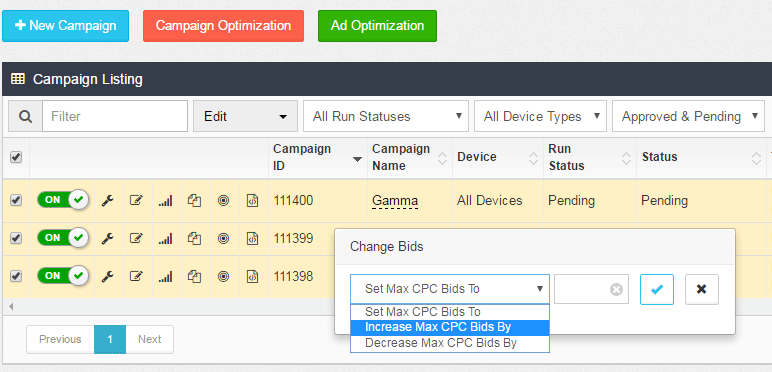Click the target icon for campaign 111400

point(224,200)
